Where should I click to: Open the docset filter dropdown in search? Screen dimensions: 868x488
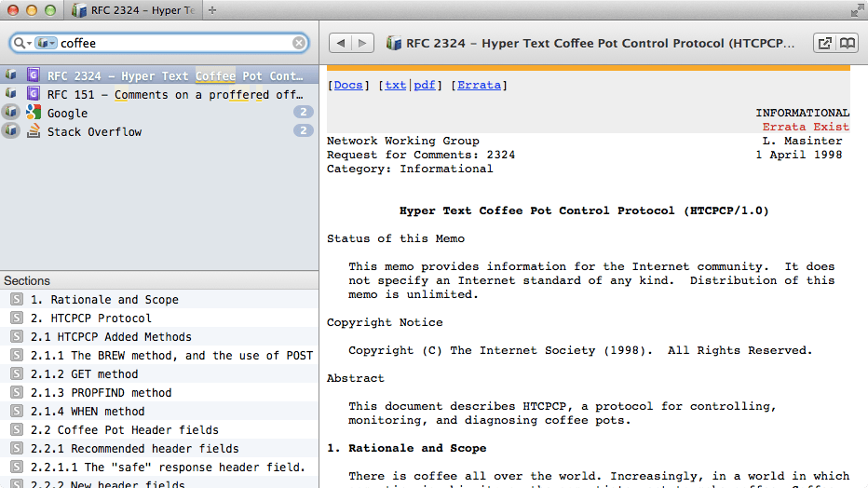point(46,43)
